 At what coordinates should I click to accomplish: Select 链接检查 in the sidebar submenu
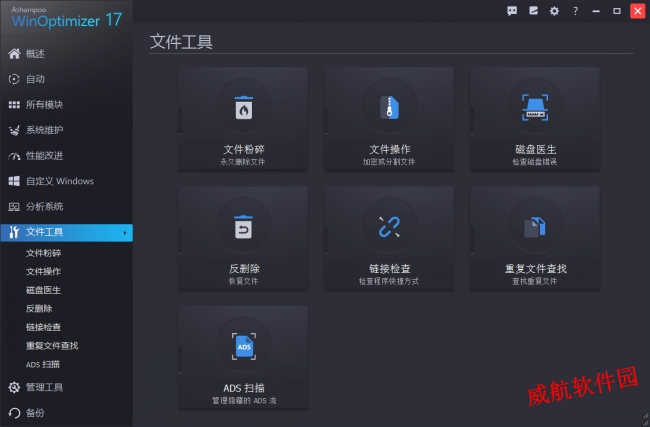[x=43, y=327]
